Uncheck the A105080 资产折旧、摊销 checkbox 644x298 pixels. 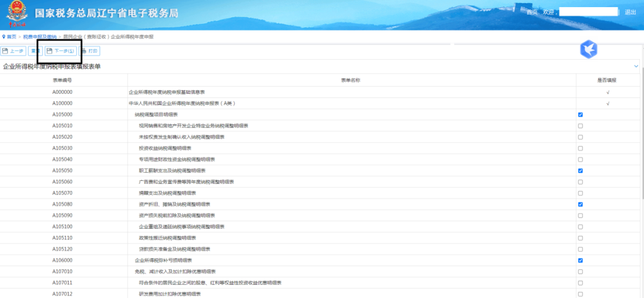[x=580, y=204]
